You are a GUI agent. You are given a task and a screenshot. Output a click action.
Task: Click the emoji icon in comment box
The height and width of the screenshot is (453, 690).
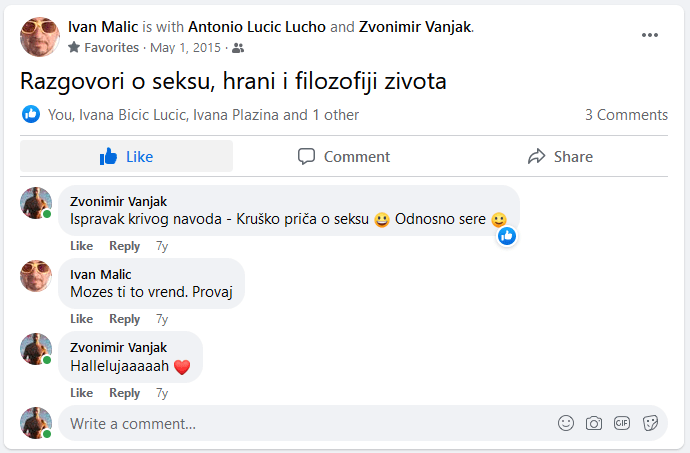566,423
